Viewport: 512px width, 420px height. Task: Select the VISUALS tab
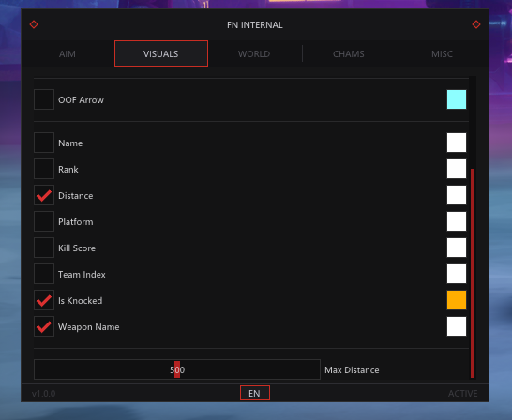click(161, 53)
